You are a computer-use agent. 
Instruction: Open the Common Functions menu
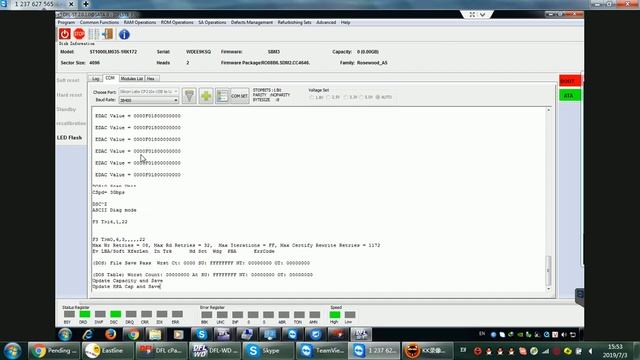[x=99, y=22]
